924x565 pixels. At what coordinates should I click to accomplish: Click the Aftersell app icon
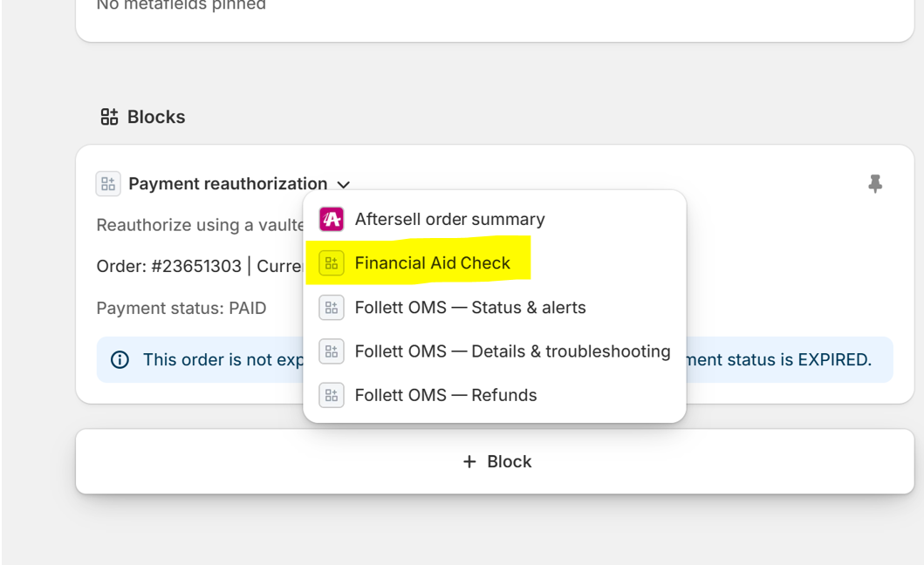tap(332, 219)
